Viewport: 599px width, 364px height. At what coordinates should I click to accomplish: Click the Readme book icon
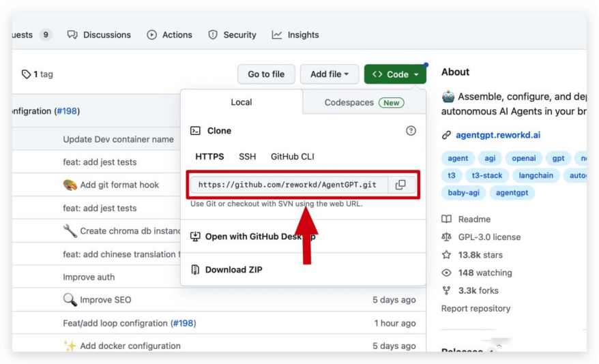click(446, 219)
